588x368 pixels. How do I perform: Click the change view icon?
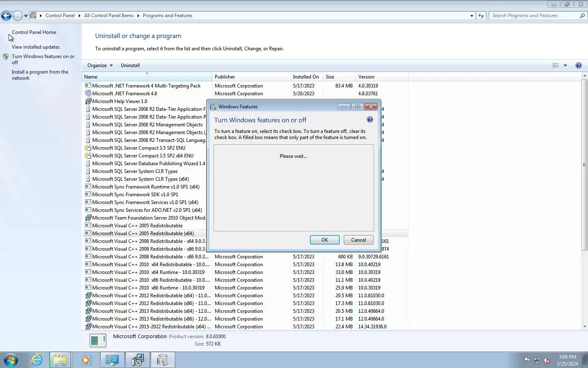coord(556,65)
